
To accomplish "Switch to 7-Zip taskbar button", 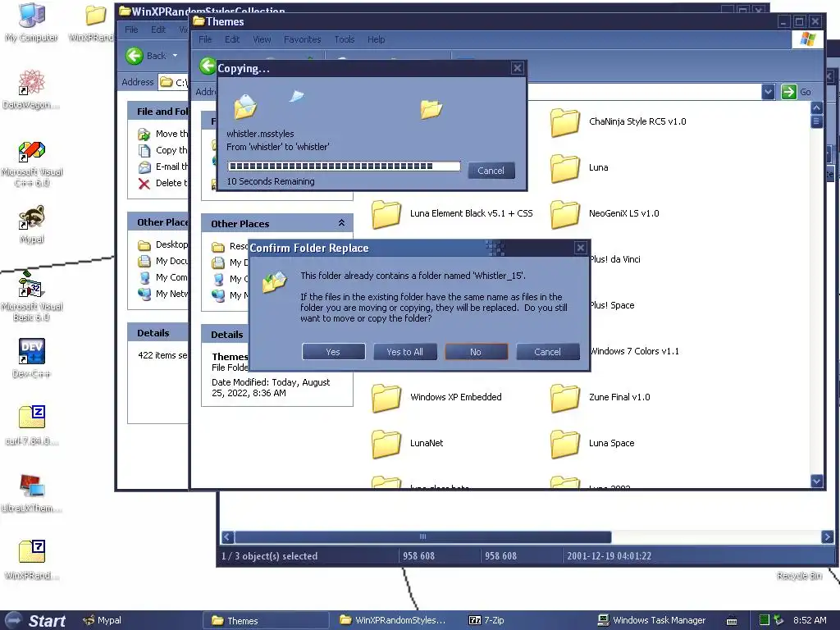I will point(487,620).
